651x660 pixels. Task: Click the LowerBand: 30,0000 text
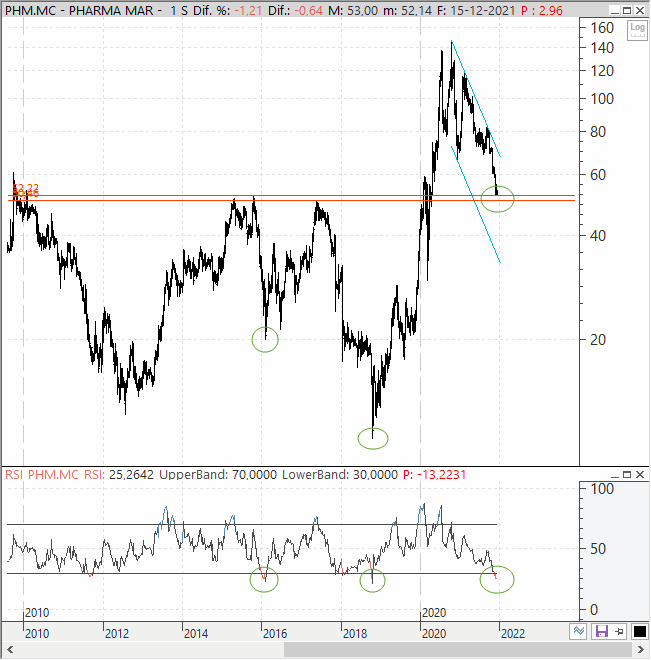click(x=340, y=475)
